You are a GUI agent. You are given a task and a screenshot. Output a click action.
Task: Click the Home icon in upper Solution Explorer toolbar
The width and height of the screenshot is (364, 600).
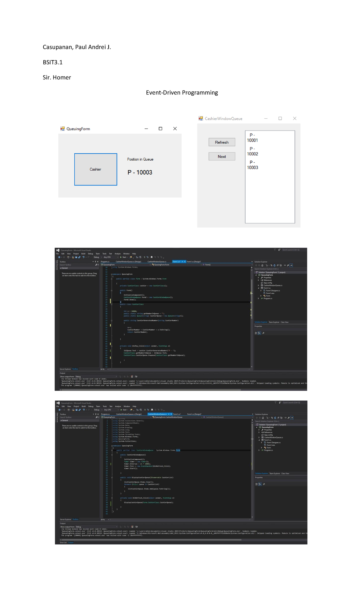262,265
